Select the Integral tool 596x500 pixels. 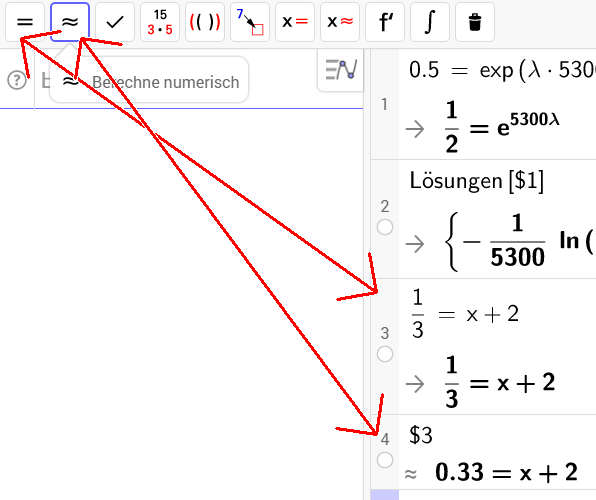tap(430, 22)
